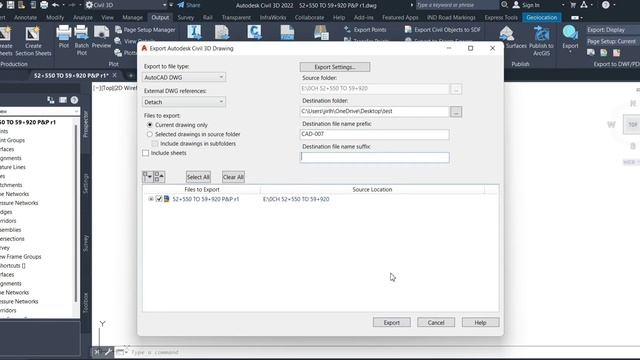Click the command line customize wrench icon
This screenshot has width=640, height=360.
108,352
